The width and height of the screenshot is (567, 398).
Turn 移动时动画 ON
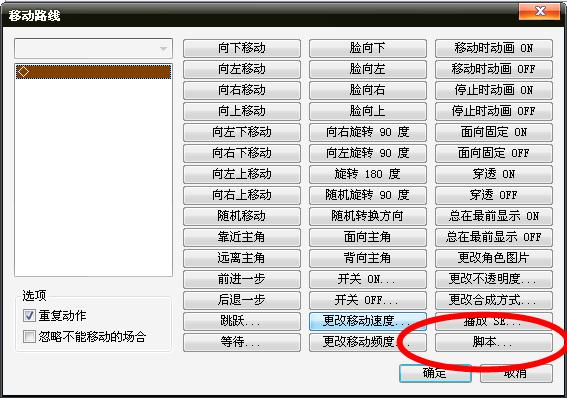(494, 48)
